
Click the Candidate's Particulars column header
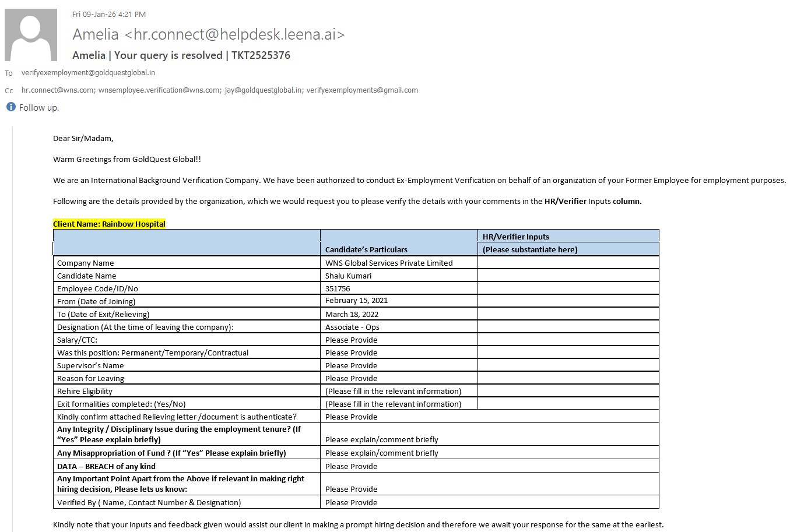point(366,249)
